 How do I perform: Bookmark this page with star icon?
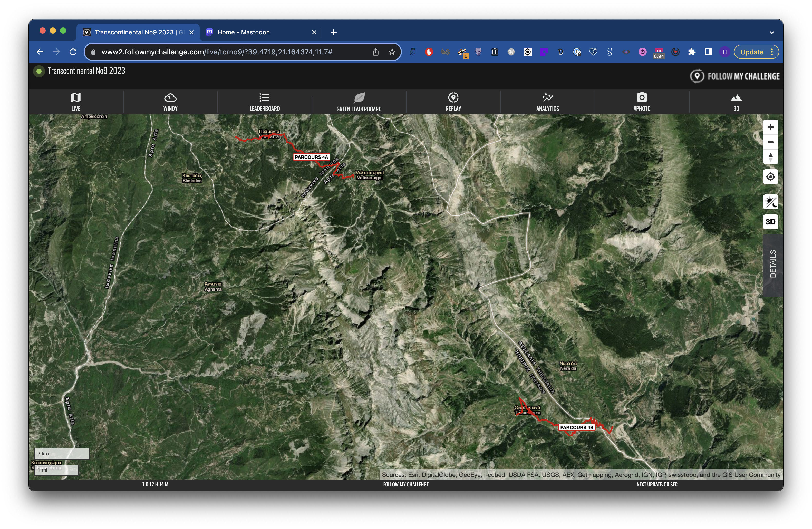392,52
